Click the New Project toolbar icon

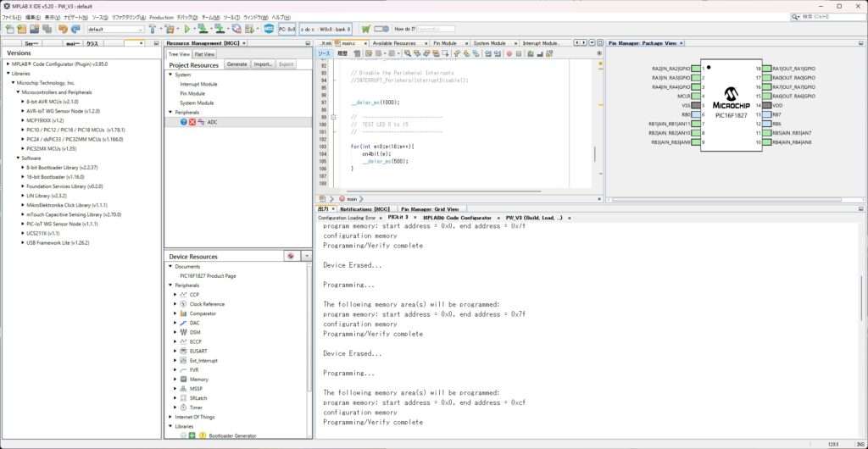point(21,29)
